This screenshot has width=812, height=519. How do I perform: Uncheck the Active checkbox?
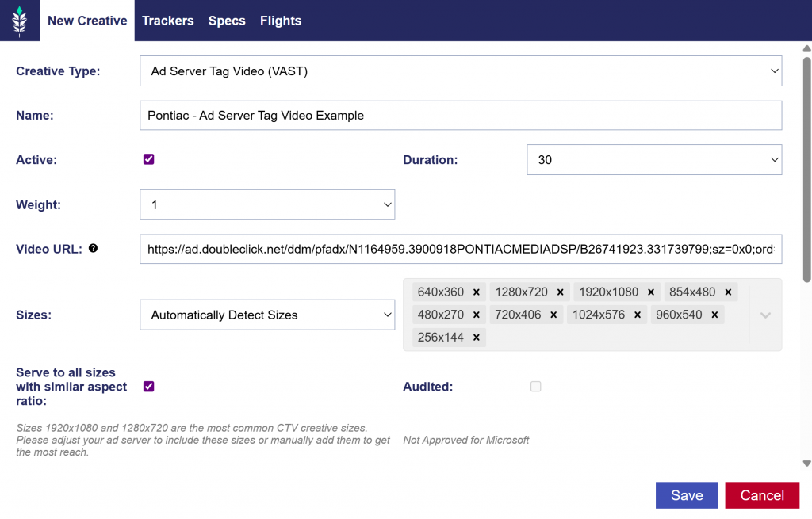tap(148, 159)
